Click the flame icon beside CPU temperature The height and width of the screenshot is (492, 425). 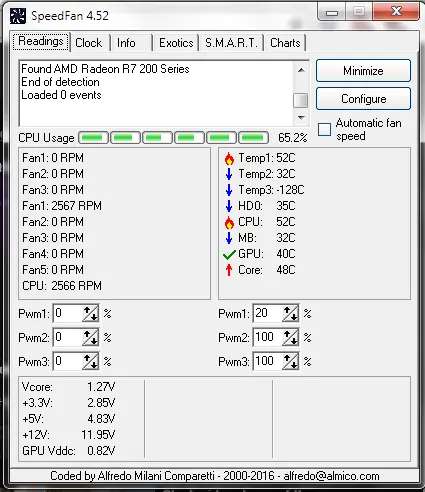[229, 223]
